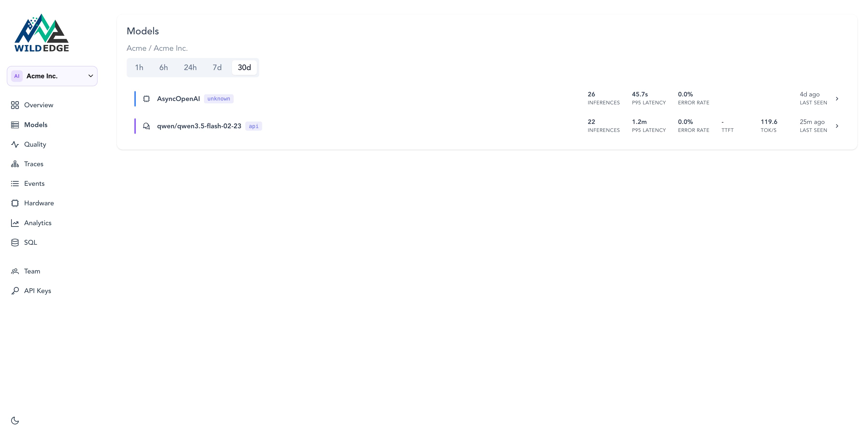Switch to the 6h tab

163,67
